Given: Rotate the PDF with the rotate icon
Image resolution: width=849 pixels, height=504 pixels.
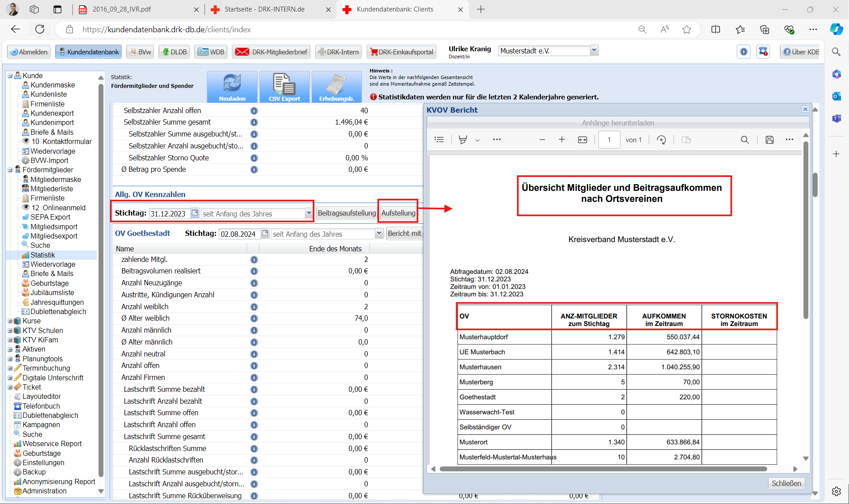Looking at the screenshot, I should 661,140.
